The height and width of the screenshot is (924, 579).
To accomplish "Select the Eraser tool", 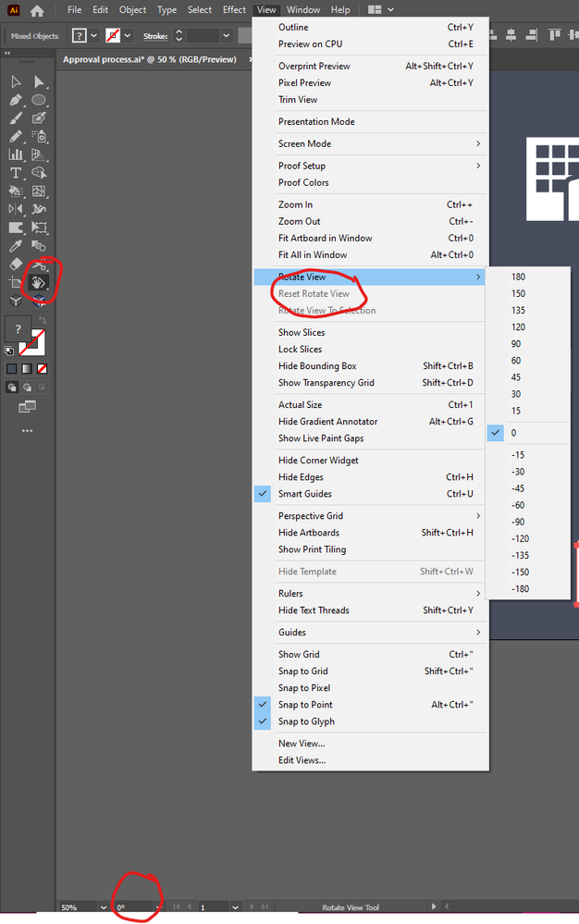I will (16, 264).
